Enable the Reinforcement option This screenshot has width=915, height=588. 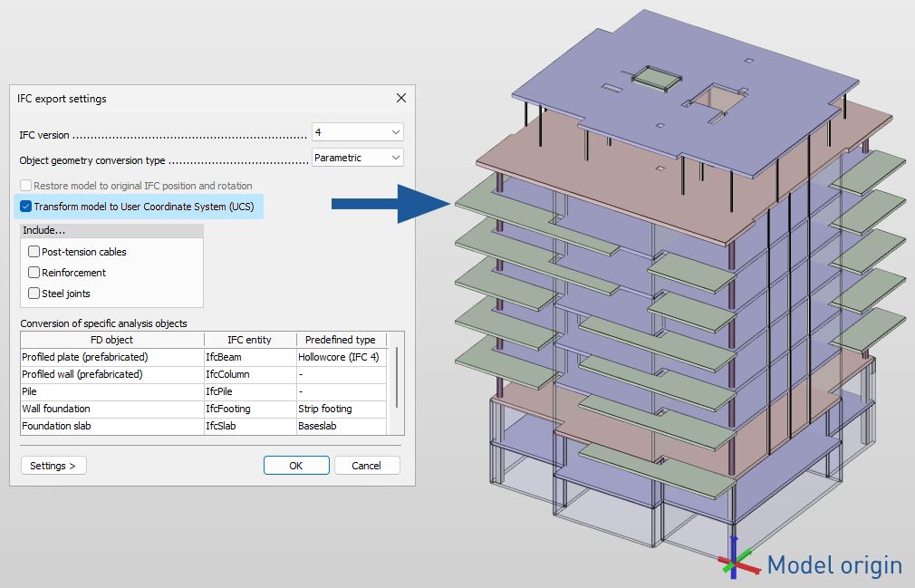(34, 272)
